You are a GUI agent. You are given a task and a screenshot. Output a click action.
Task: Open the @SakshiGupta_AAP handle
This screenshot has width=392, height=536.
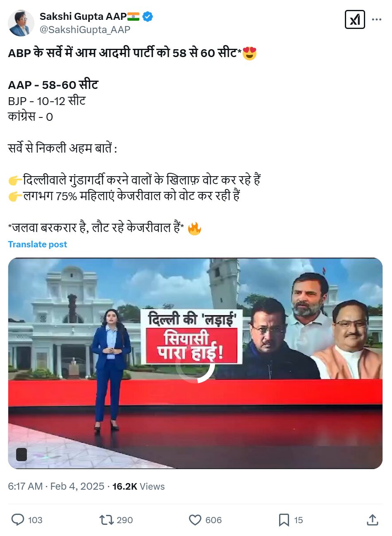click(85, 30)
